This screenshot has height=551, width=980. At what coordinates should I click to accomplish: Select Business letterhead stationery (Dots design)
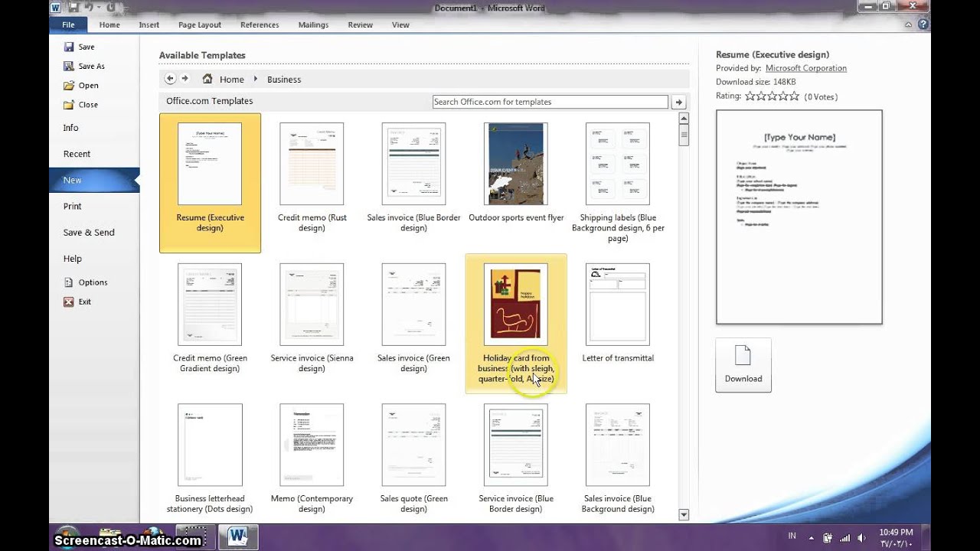(210, 459)
